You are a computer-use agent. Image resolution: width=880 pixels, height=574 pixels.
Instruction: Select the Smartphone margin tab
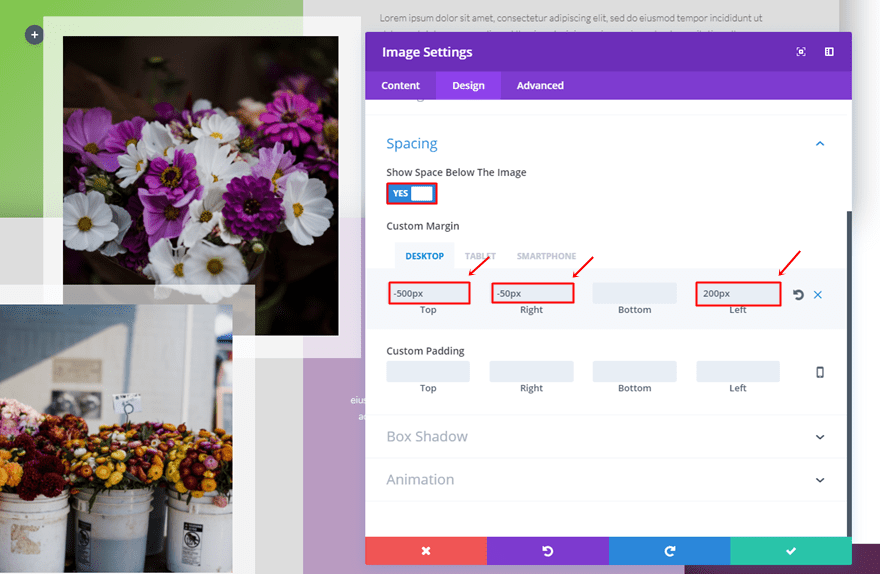click(x=546, y=256)
